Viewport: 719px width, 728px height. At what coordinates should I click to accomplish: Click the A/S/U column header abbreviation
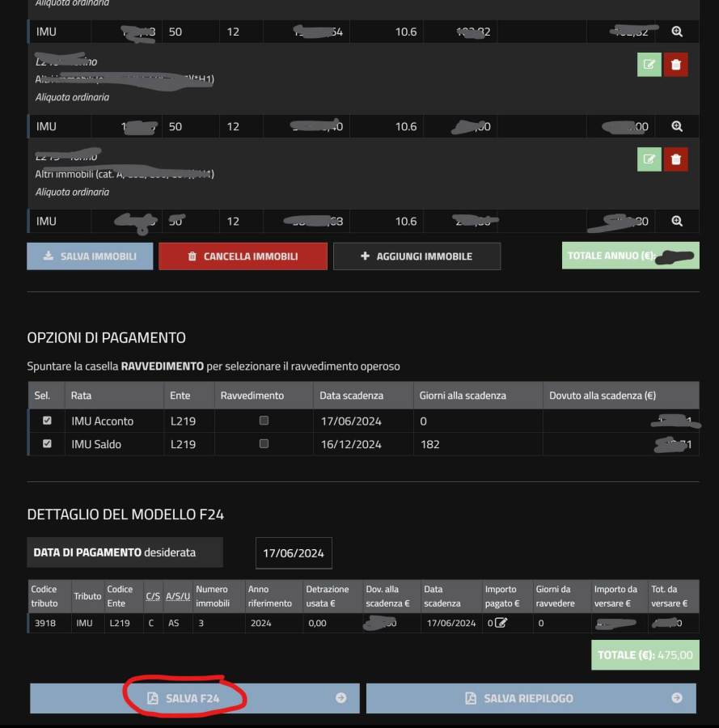tap(177, 596)
